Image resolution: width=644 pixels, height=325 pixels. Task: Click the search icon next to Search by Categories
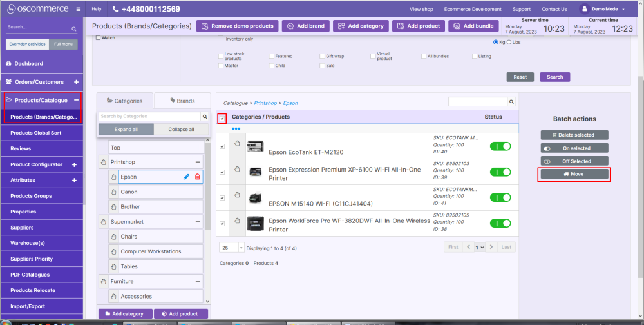[x=205, y=117]
